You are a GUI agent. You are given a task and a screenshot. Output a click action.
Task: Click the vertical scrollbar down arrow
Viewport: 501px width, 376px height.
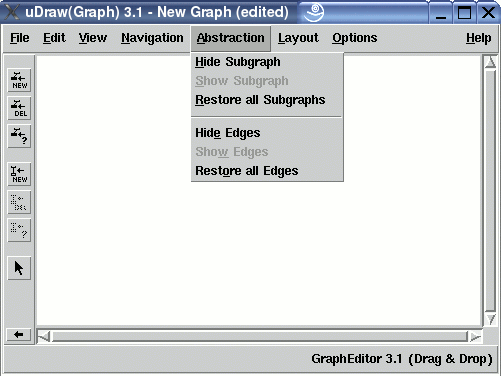click(x=490, y=319)
